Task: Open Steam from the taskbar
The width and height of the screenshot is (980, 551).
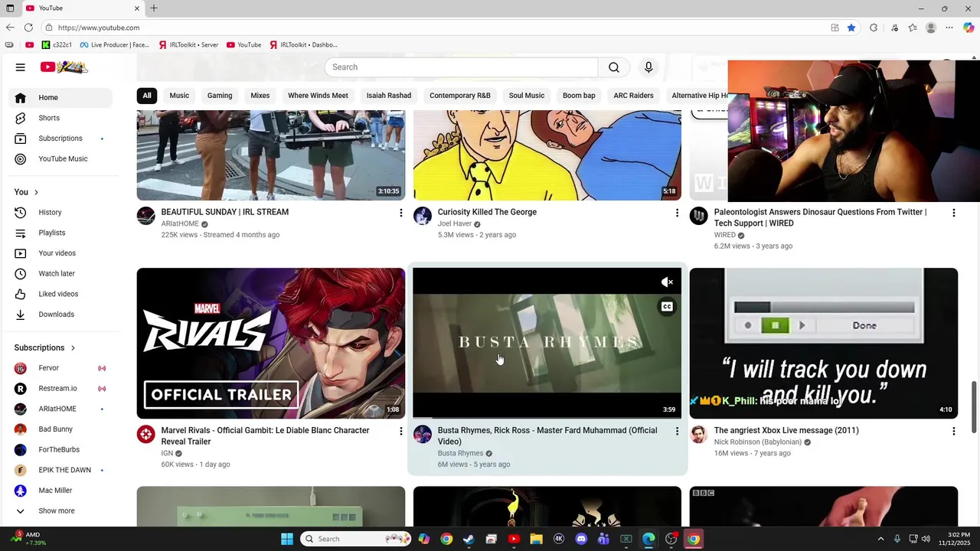Action: click(x=469, y=539)
